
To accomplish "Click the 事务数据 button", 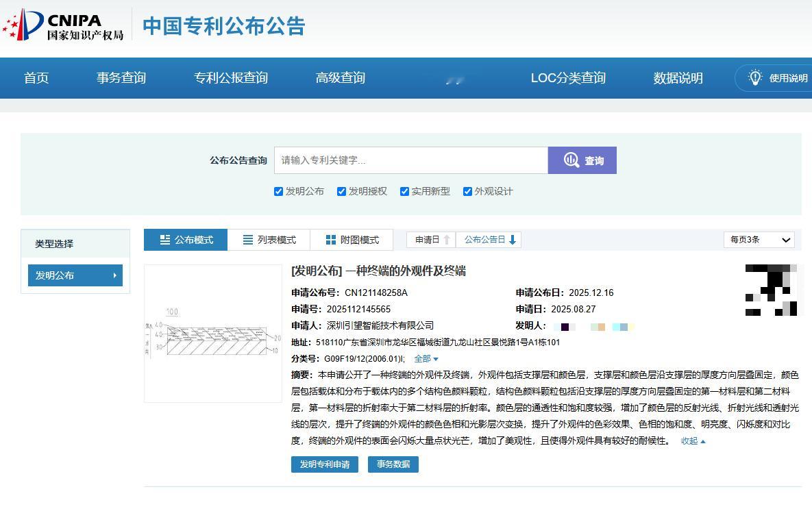I will [393, 464].
